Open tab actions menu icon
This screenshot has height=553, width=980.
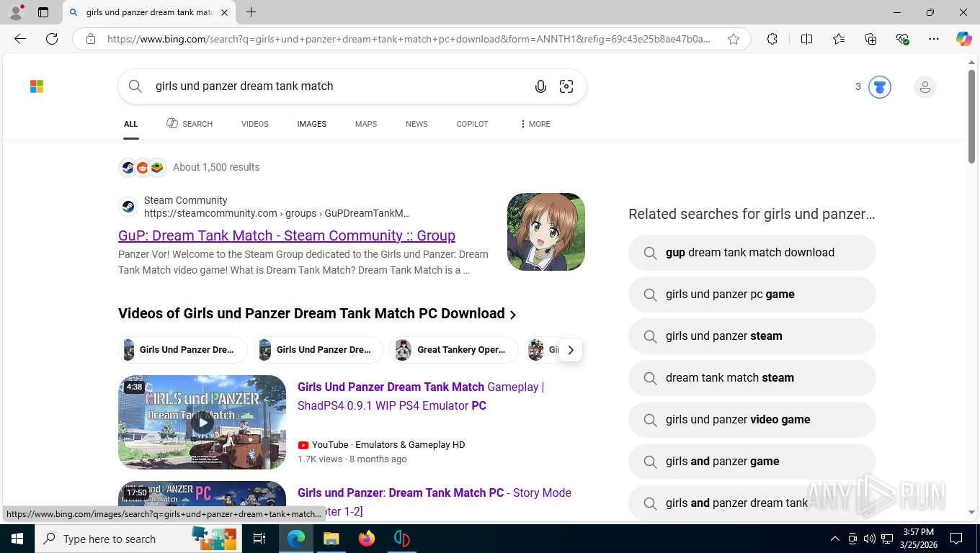click(43, 12)
